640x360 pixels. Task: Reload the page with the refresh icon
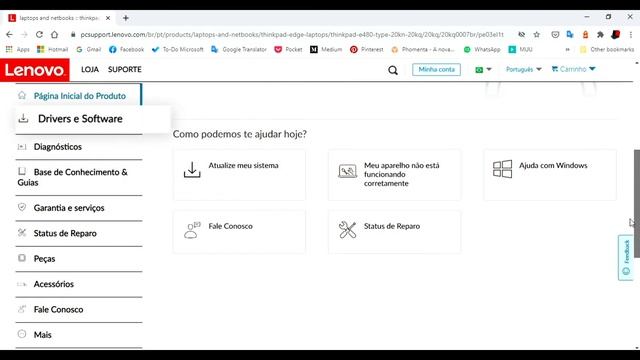point(39,35)
